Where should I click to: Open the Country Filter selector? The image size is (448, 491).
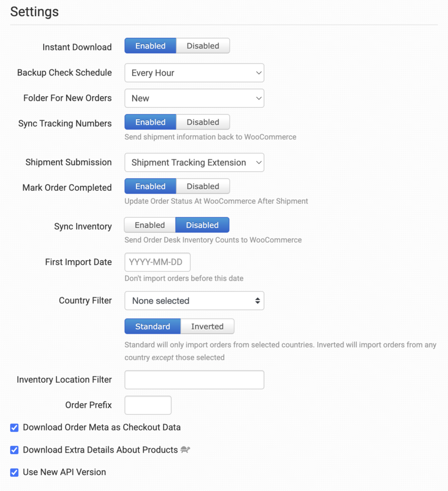pyautogui.click(x=194, y=301)
